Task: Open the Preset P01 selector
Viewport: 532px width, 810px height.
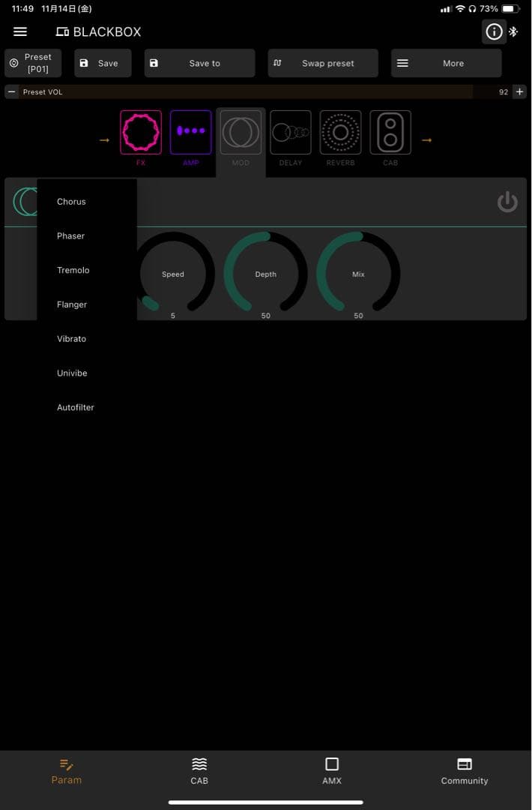Action: click(x=33, y=63)
